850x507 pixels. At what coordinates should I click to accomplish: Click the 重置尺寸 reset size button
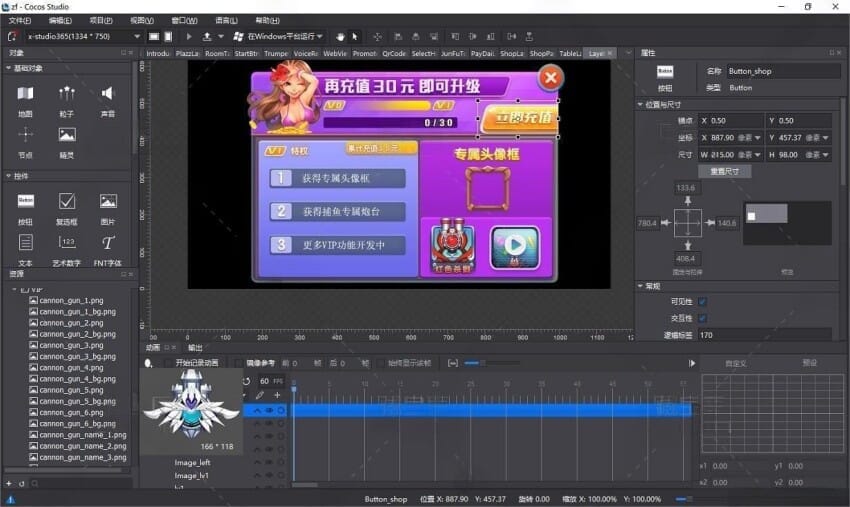pos(724,171)
